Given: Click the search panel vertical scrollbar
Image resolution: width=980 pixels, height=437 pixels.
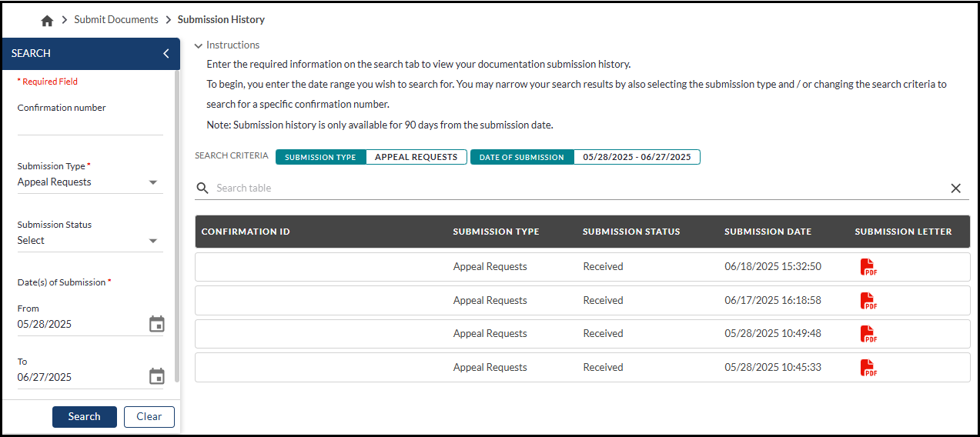Looking at the screenshot, I should [x=177, y=231].
